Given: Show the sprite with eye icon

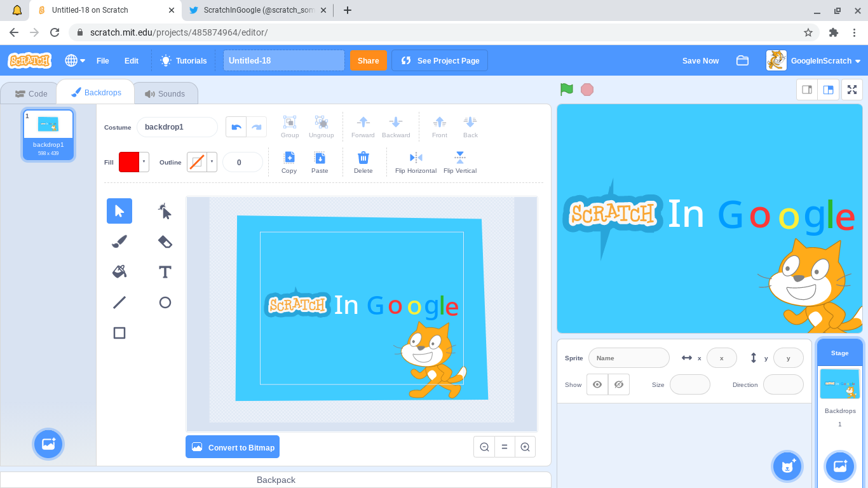Looking at the screenshot, I should click(597, 384).
